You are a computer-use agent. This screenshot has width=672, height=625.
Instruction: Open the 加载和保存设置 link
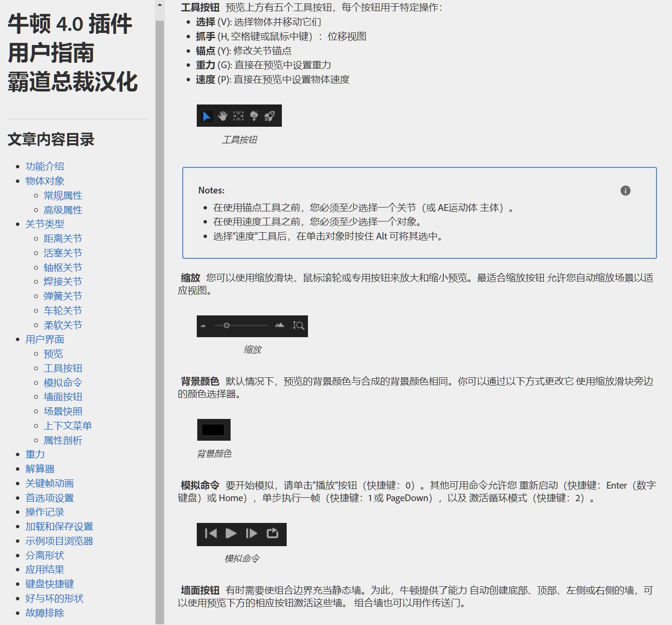tap(59, 526)
